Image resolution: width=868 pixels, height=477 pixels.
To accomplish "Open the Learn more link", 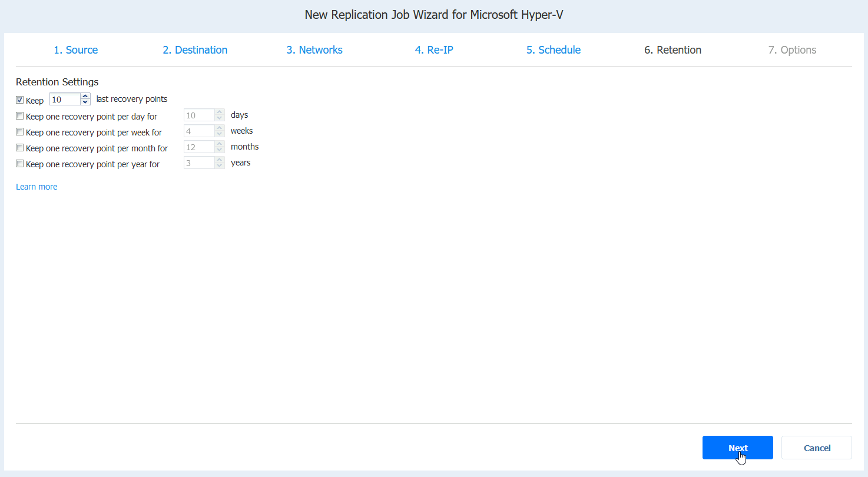I will click(x=37, y=187).
